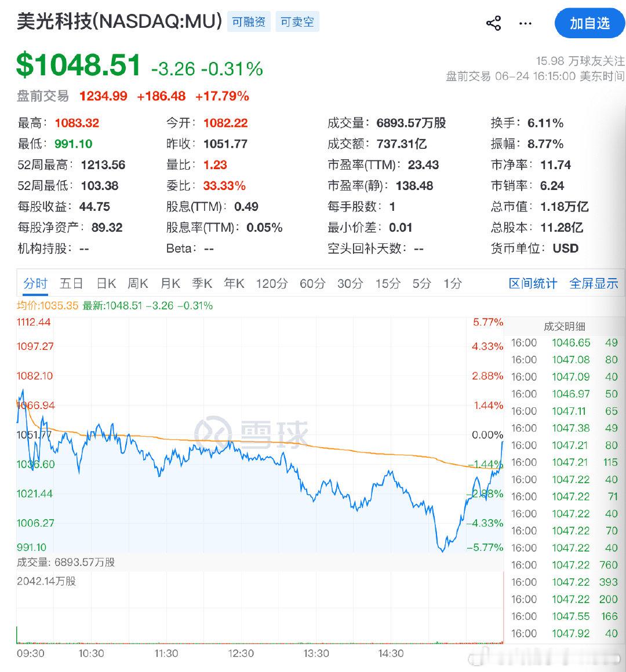Click the 成交明细 header
Viewport: 626px width, 672px height.
(x=564, y=327)
